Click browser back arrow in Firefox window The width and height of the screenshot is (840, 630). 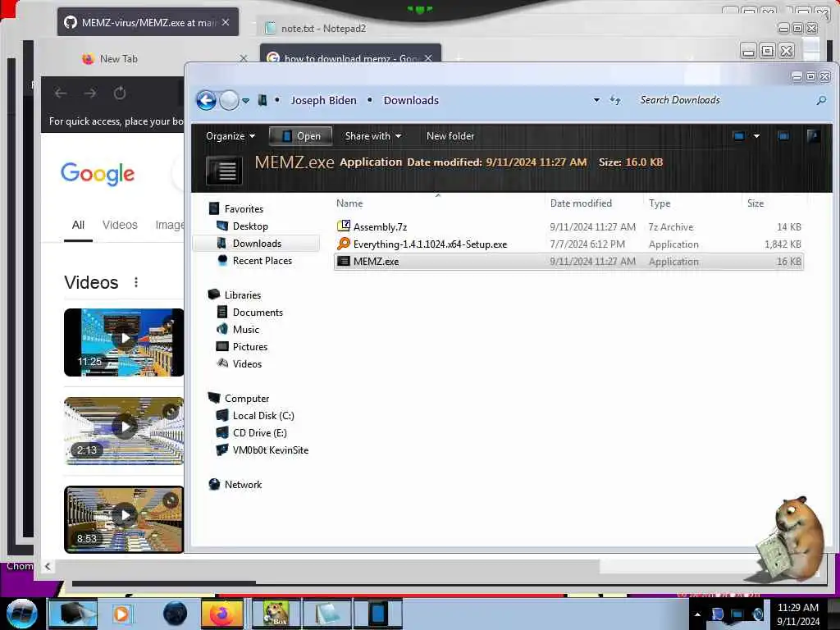(61, 94)
